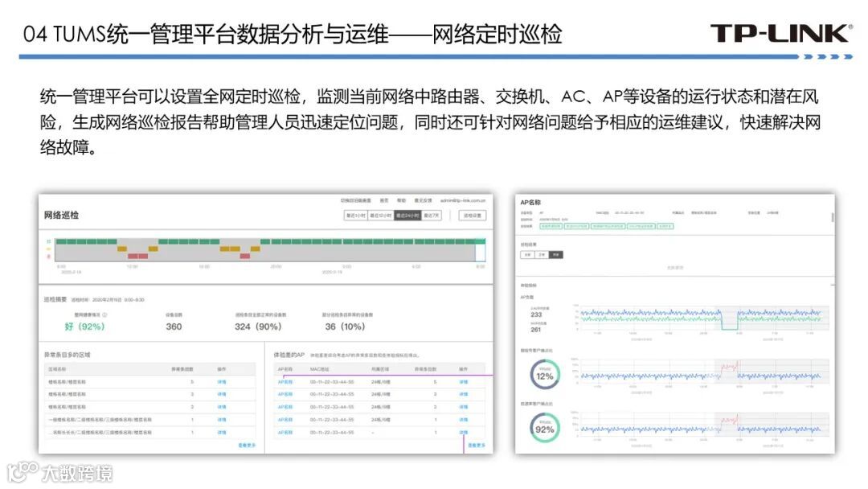
Task: Click the 12% donut chart
Action: [x=545, y=374]
